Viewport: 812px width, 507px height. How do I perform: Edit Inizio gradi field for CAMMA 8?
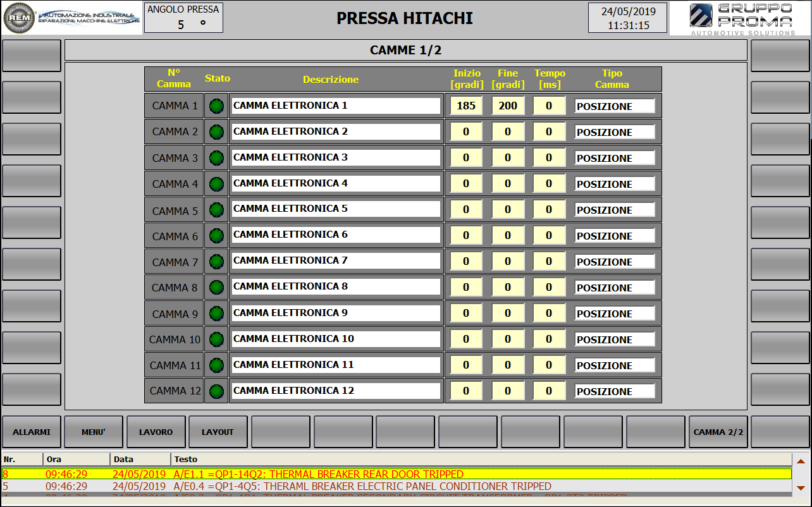point(466,288)
